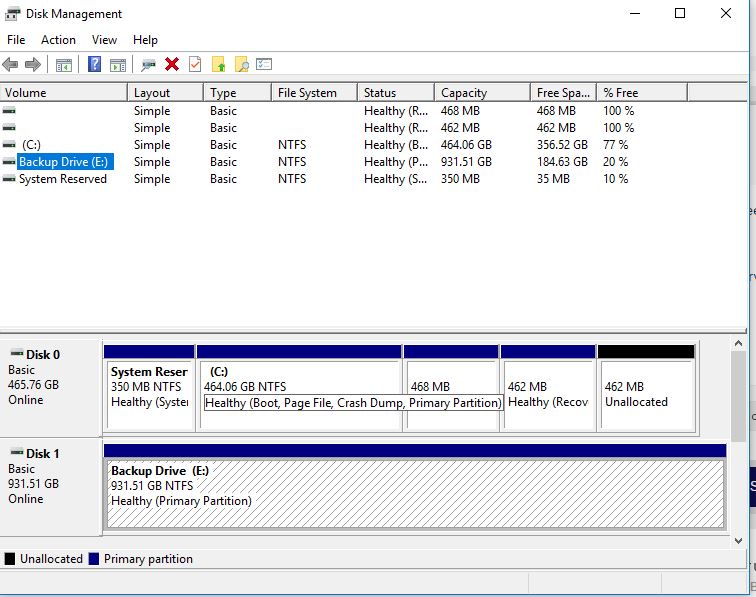This screenshot has height=597, width=756.
Task: Open the blue Help question-mark icon
Action: point(94,64)
